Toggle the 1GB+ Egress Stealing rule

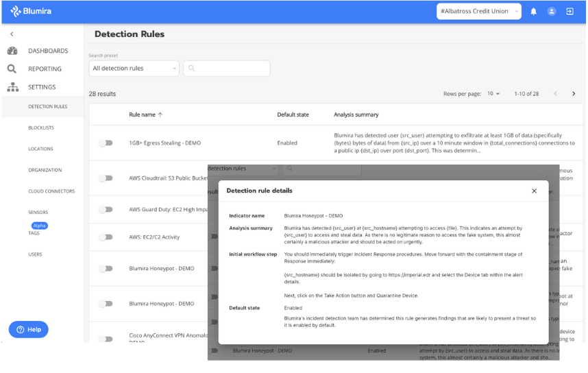coord(106,143)
